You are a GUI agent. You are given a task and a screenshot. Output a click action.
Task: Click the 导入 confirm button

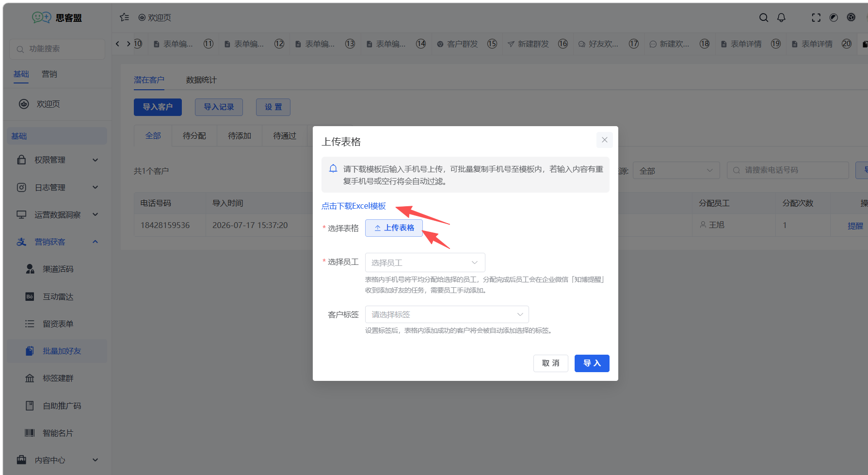[x=592, y=363]
